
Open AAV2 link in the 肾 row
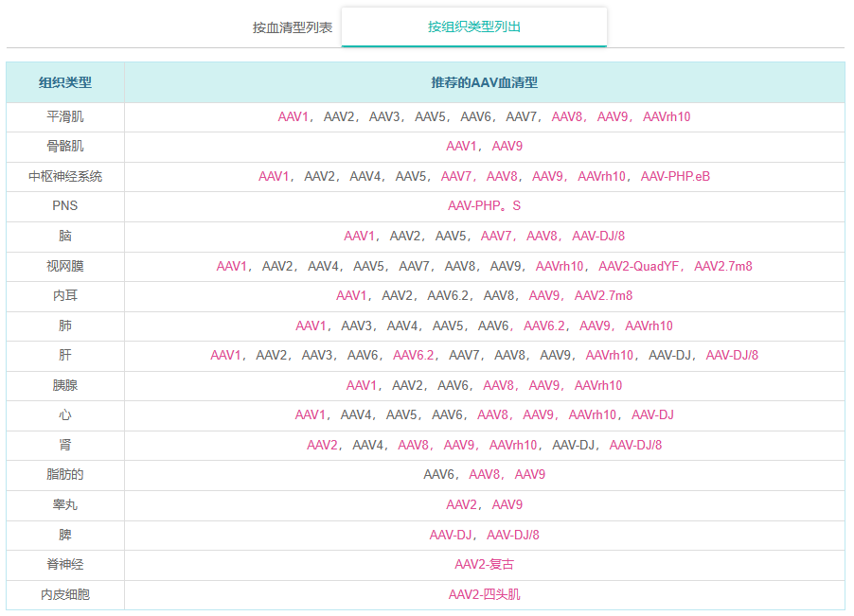pyautogui.click(x=322, y=445)
